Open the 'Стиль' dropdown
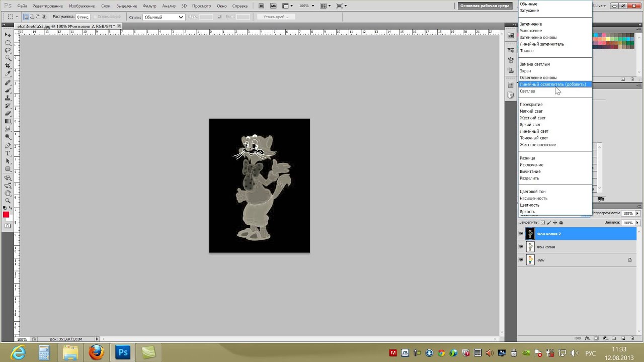This screenshot has width=644, height=362. [x=164, y=17]
